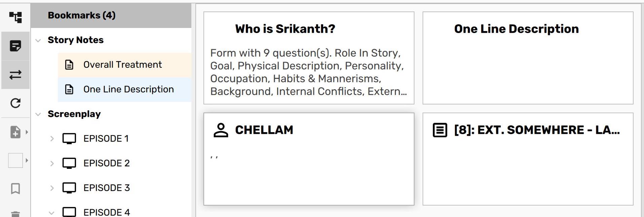Click the refresh icon in sidebar
This screenshot has height=217, width=644.
point(15,103)
